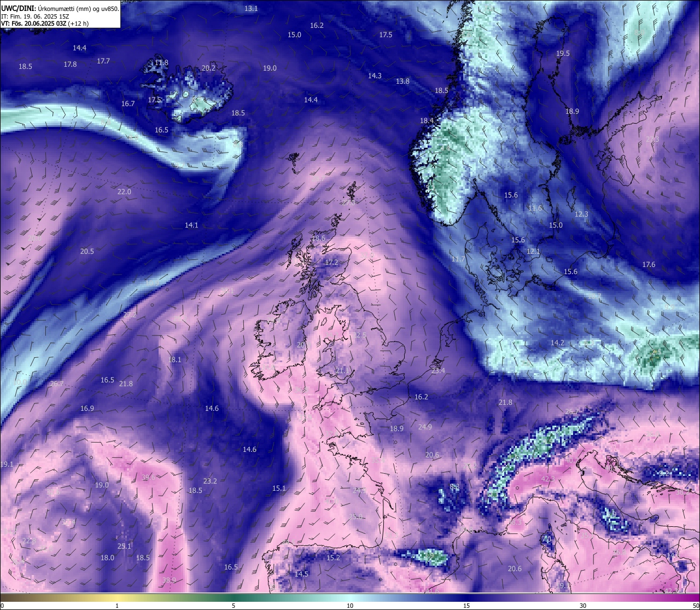The width and height of the screenshot is (700, 610).
Task: Click the 14.1 value over the Atlantic
Action: point(191,225)
